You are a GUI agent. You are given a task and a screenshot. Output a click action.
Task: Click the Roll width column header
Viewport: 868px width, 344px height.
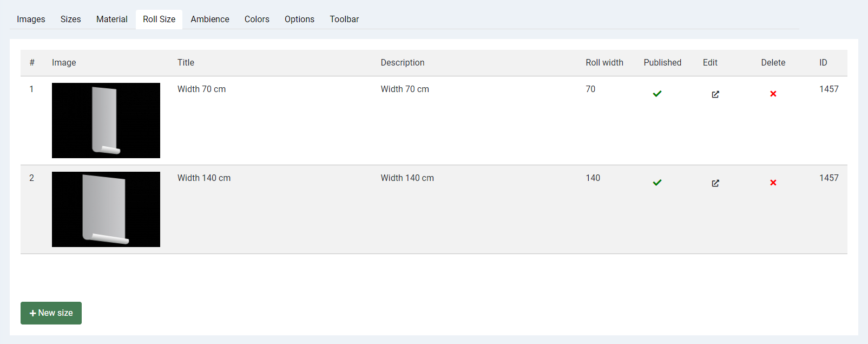[x=604, y=63]
